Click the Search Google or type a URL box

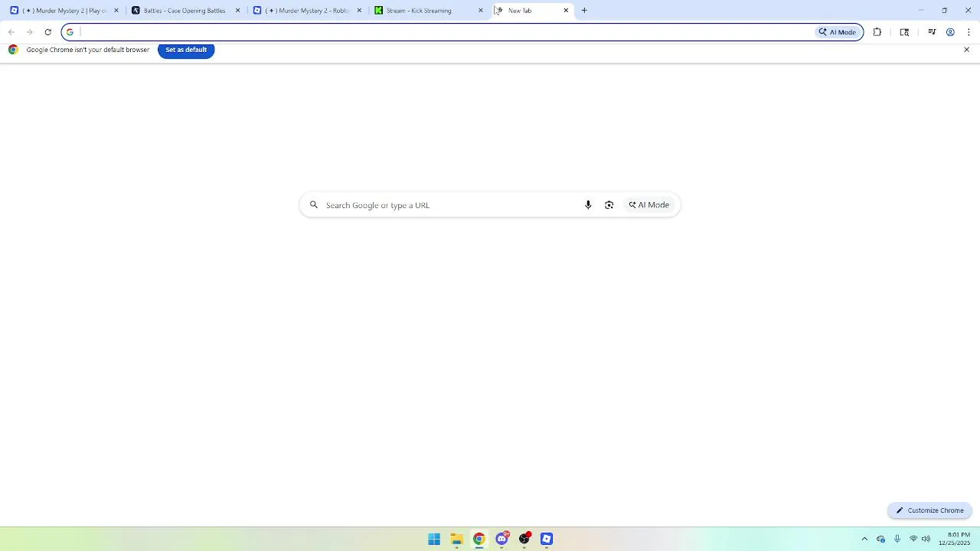490,205
